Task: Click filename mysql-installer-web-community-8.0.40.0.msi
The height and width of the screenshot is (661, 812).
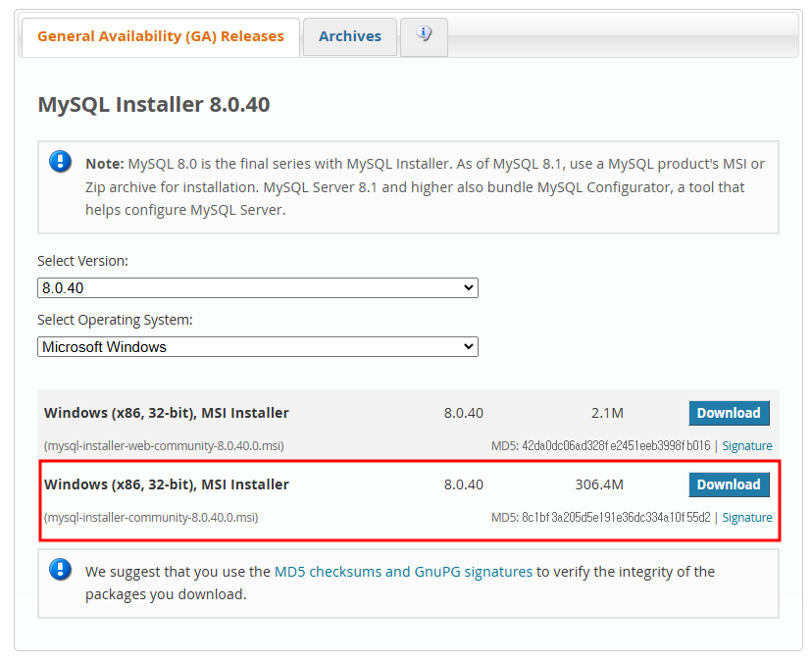Action: pyautogui.click(x=164, y=446)
